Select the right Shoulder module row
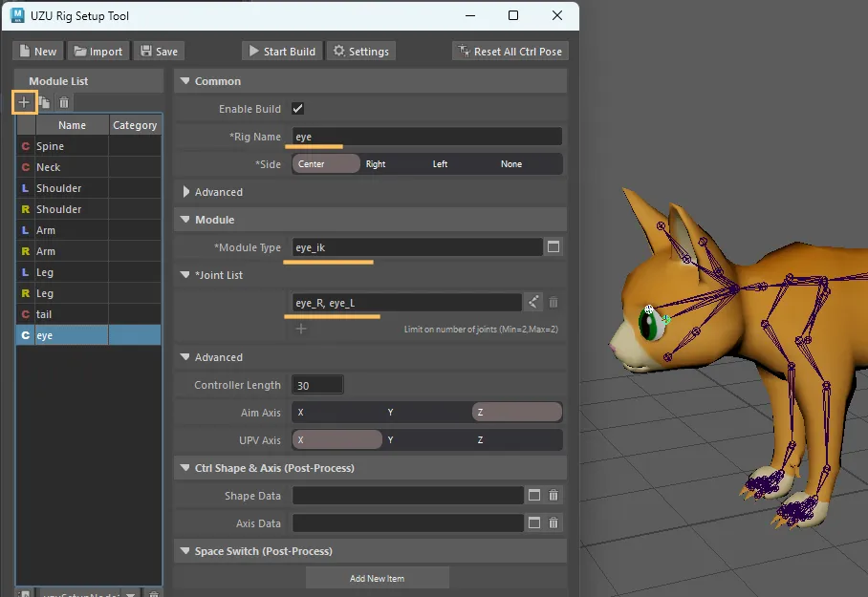 point(89,209)
